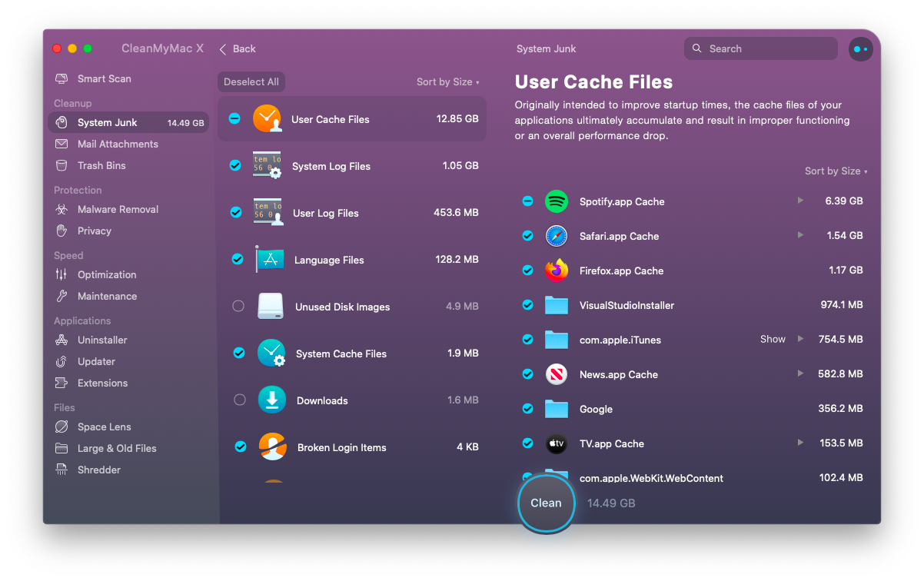Toggle the User Cache Files checkbox
This screenshot has width=924, height=581.
(x=234, y=118)
